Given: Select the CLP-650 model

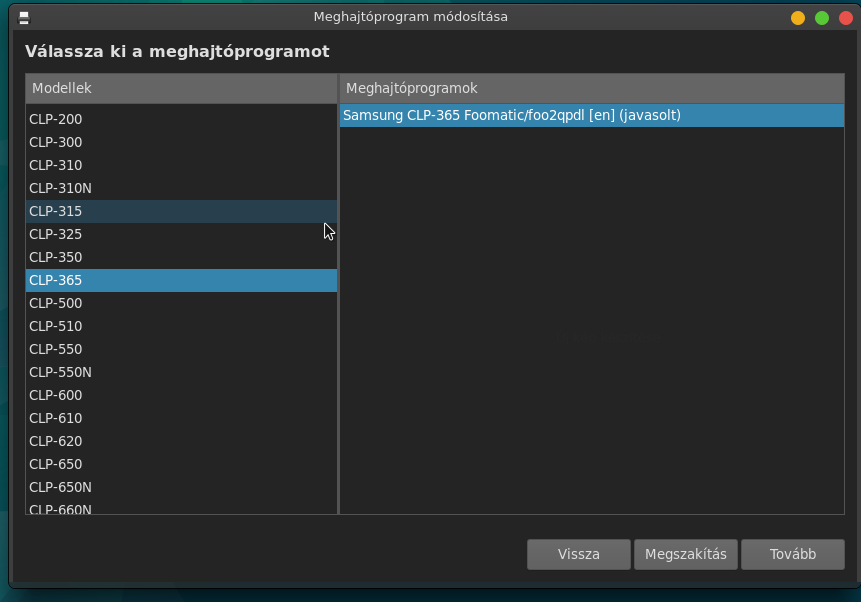Looking at the screenshot, I should coord(181,465).
